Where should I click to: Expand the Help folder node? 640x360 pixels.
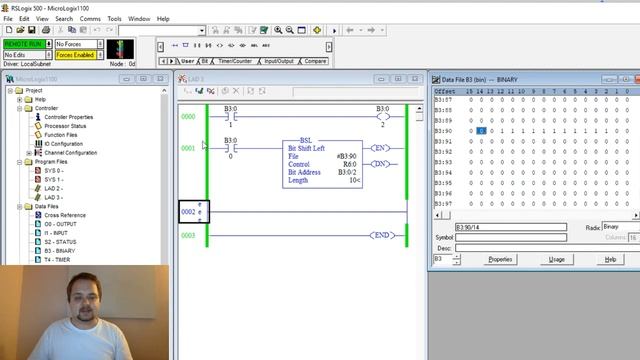click(x=20, y=99)
